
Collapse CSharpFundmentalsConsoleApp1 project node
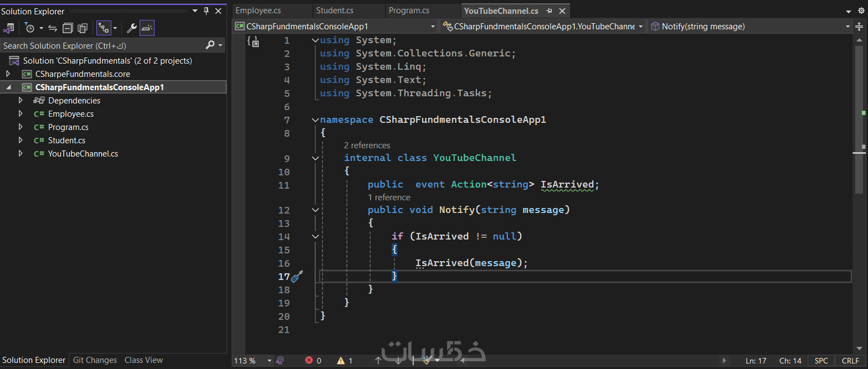coord(8,87)
